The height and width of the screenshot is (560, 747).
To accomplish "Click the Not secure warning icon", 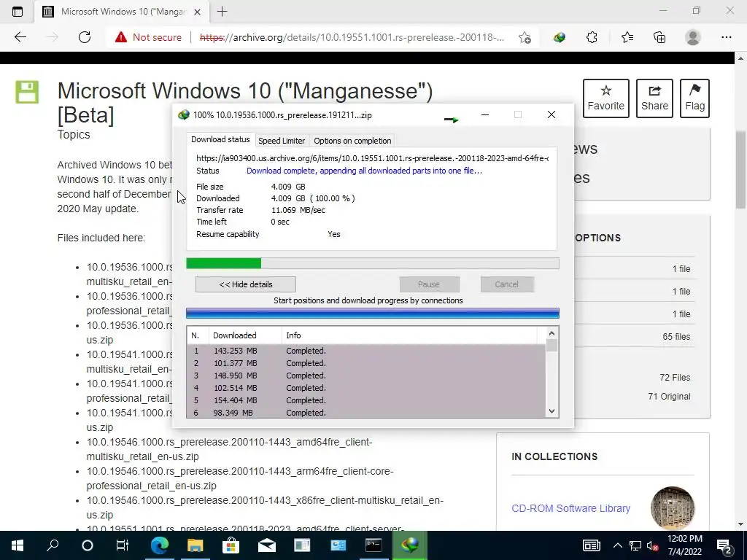I will 121,37.
